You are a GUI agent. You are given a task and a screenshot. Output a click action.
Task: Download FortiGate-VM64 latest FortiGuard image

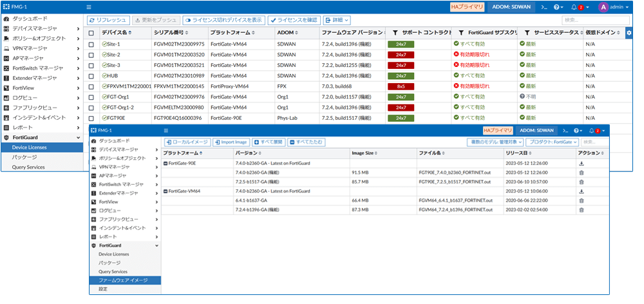pos(581,191)
